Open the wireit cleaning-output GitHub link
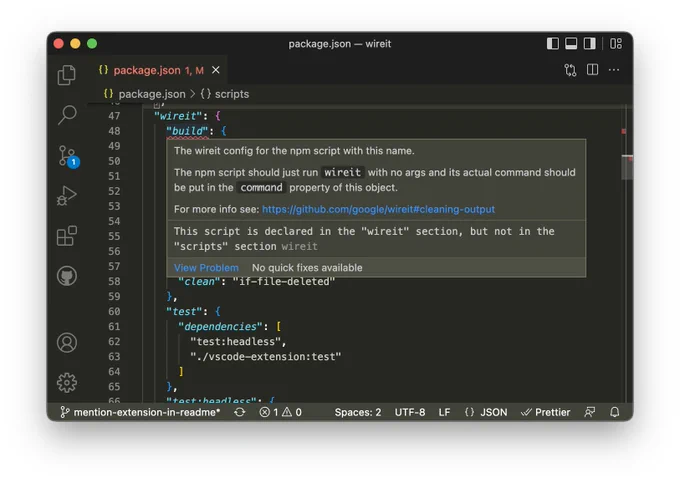Image resolution: width=680 pixels, height=483 pixels. click(x=378, y=209)
